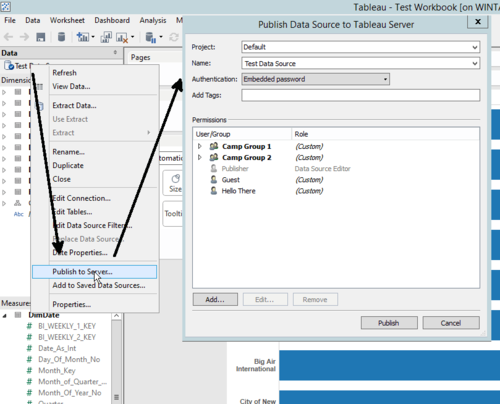
Task: Open the File menu
Action: [10, 20]
